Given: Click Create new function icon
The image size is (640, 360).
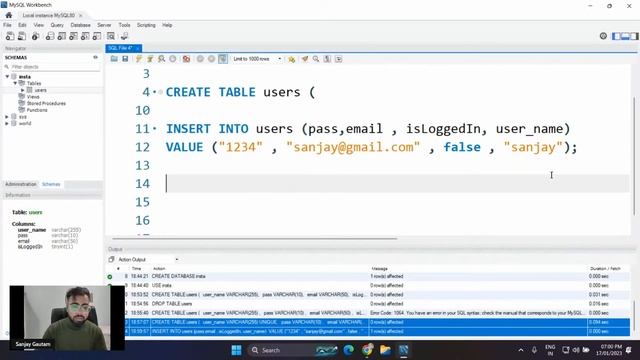Looking at the screenshot, I should coord(97,36).
